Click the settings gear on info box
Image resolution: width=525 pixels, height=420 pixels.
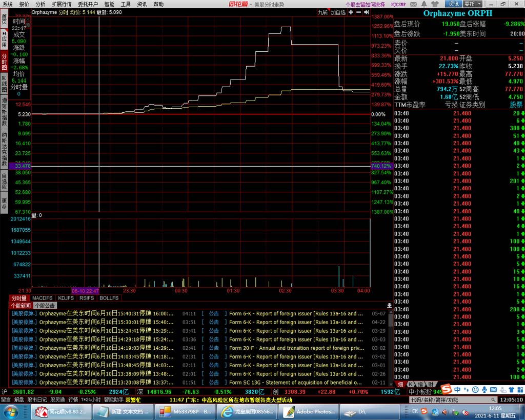(x=28, y=25)
